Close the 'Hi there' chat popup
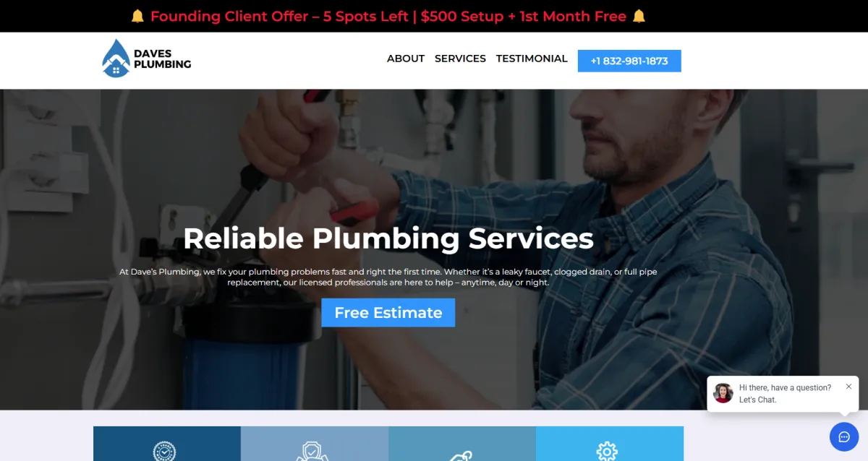Viewport: 868px width, 461px height. tap(848, 387)
